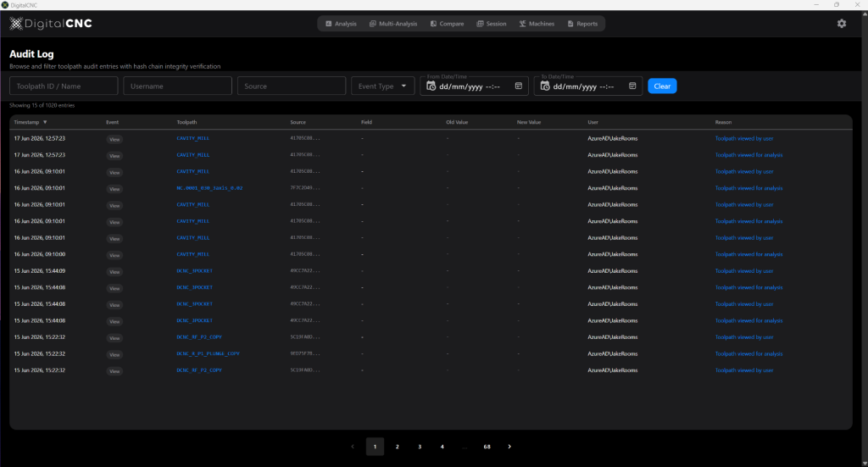Click the Source column header
The image size is (868, 467).
pos(298,122)
